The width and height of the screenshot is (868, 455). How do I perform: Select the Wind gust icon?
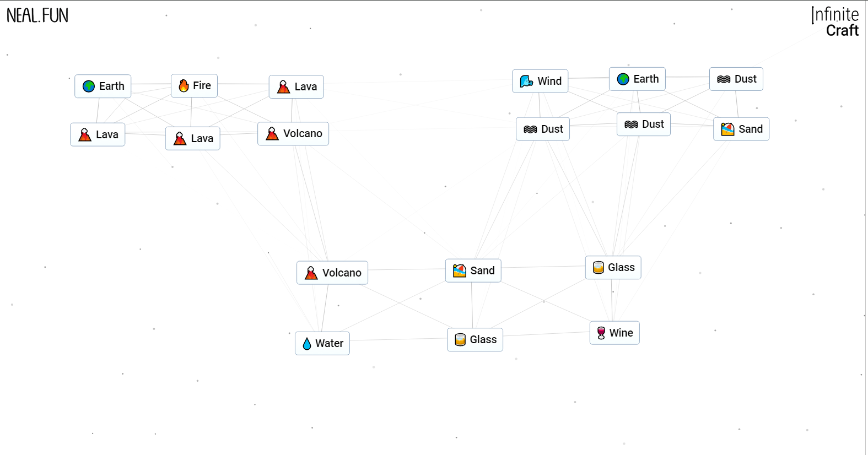click(526, 82)
